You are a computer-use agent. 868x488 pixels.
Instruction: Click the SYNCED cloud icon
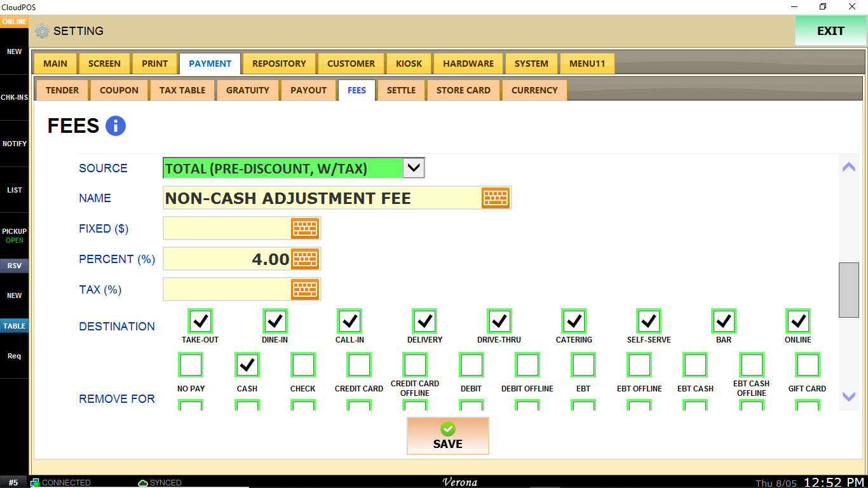tap(143, 483)
